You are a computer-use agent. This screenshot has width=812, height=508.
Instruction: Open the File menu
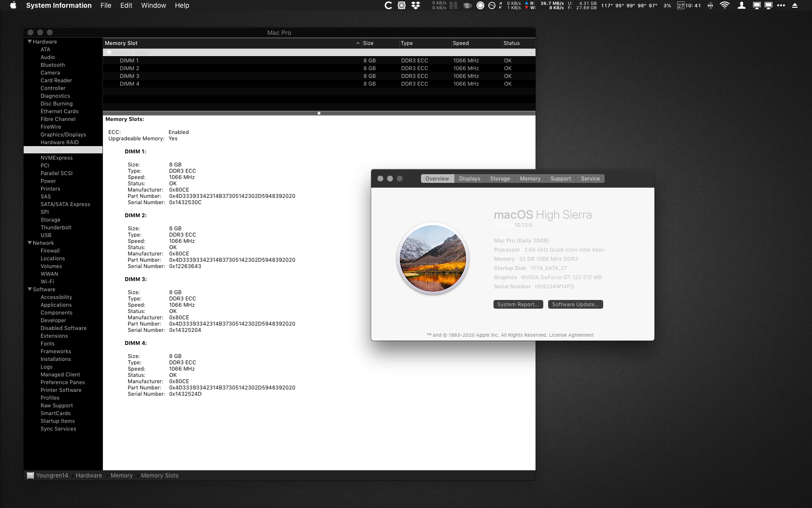click(106, 5)
